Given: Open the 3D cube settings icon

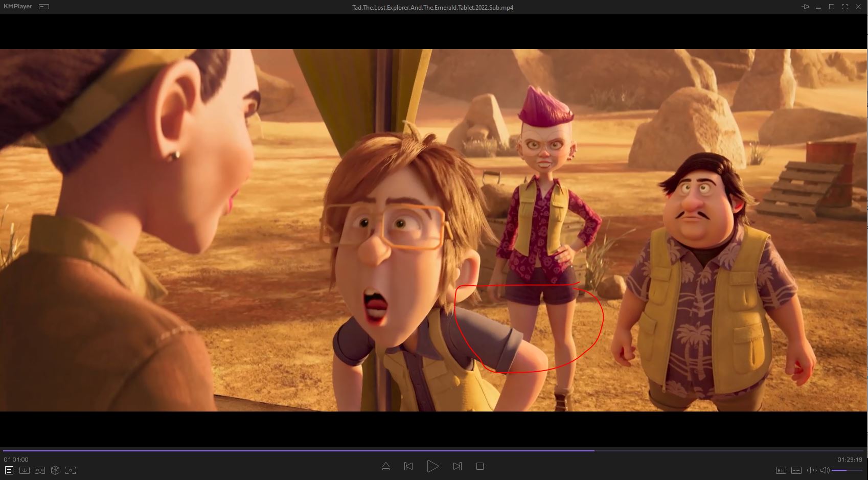Looking at the screenshot, I should [x=55, y=470].
